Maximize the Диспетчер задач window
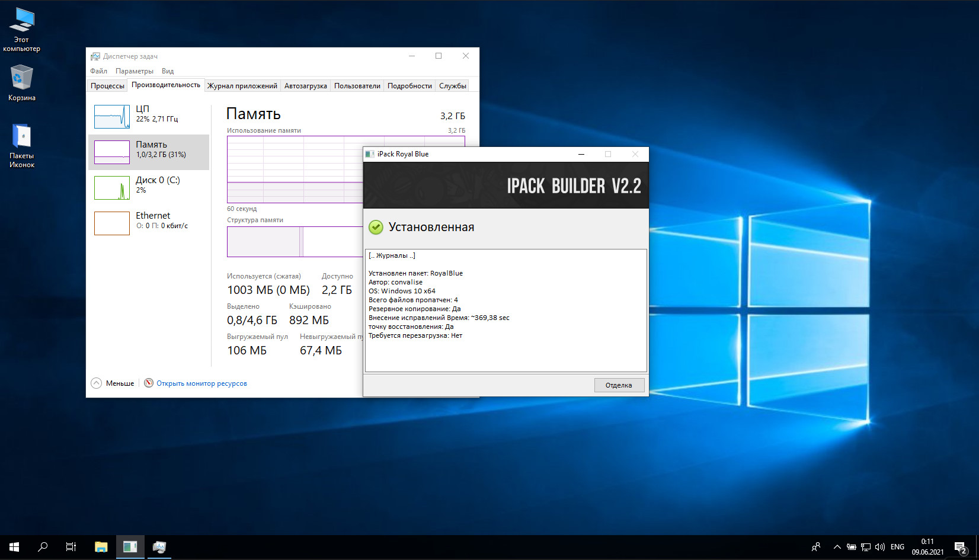 pos(439,56)
